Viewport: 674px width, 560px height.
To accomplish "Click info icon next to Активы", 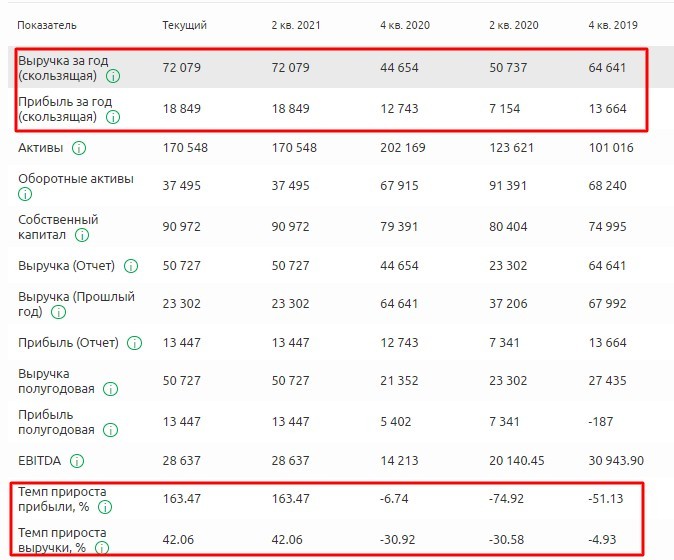I will coord(79,148).
